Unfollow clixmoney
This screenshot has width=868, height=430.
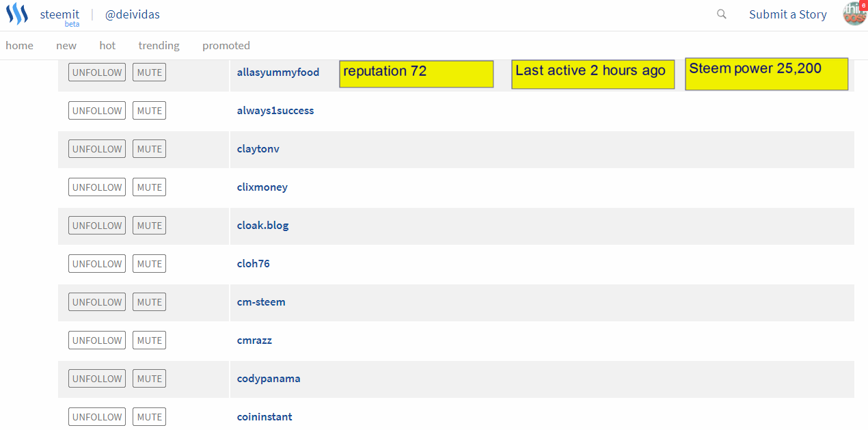point(97,187)
